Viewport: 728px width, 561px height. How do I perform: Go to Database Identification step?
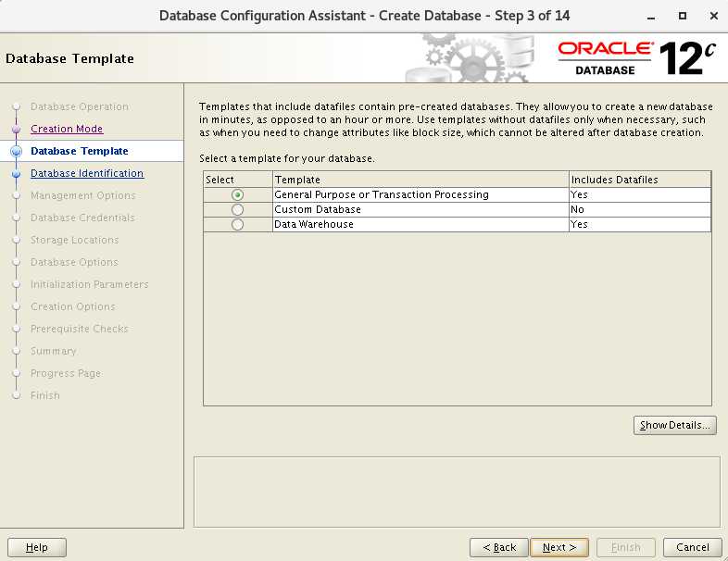point(87,173)
